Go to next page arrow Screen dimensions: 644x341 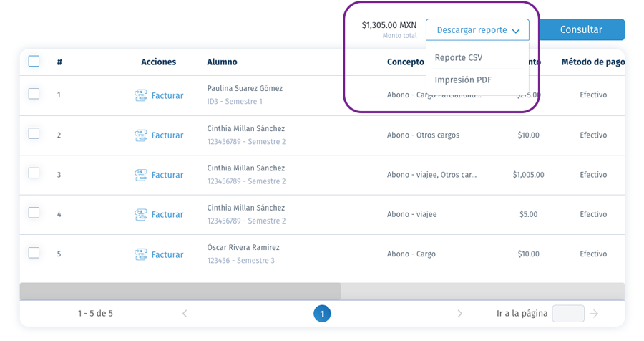(x=459, y=314)
